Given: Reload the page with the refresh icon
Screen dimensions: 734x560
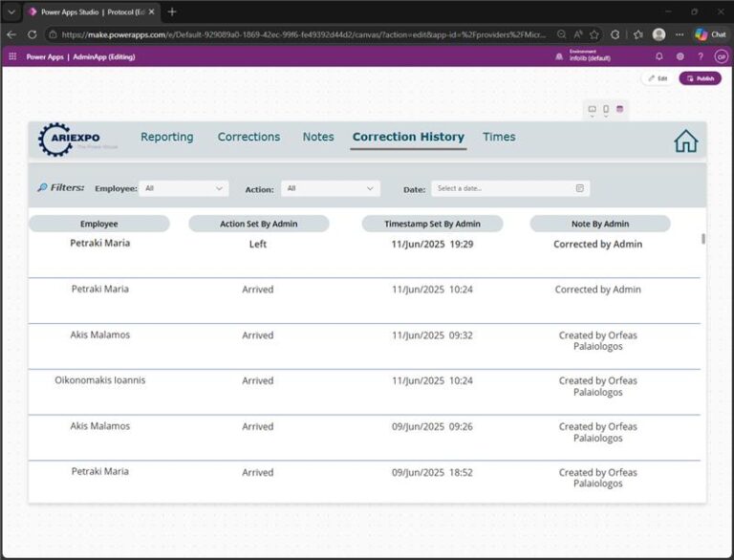Looking at the screenshot, I should [32, 34].
